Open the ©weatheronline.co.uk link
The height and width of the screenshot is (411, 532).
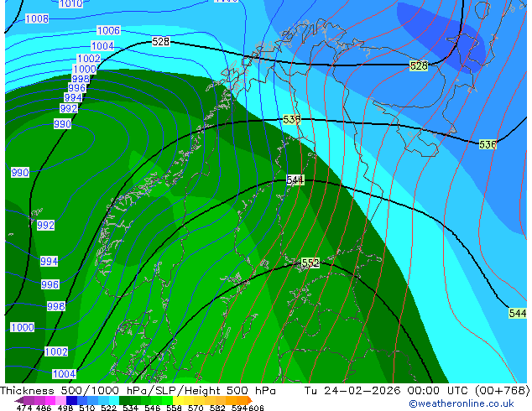[x=462, y=403]
